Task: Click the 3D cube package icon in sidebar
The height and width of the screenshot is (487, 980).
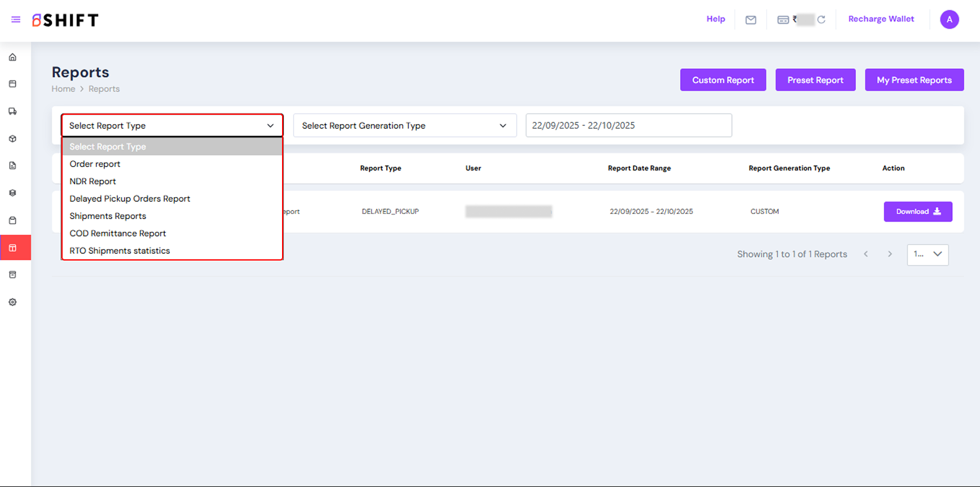Action: [12, 139]
